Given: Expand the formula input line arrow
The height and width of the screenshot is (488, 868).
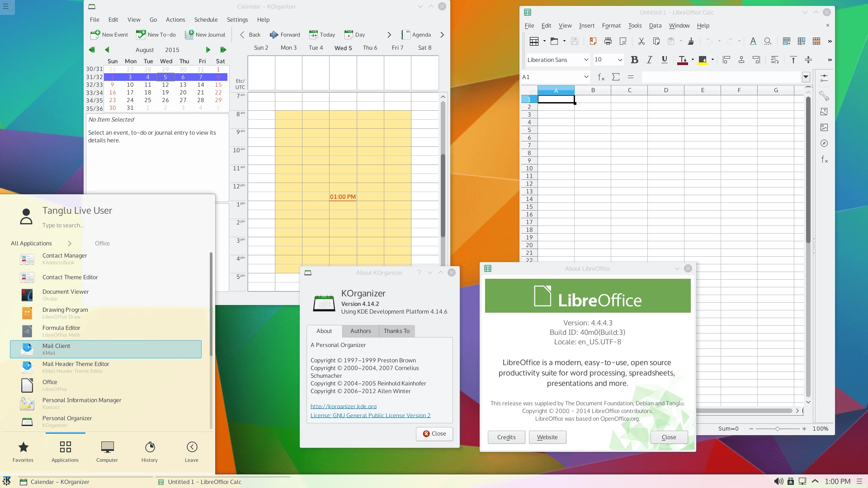Looking at the screenshot, I should 806,77.
